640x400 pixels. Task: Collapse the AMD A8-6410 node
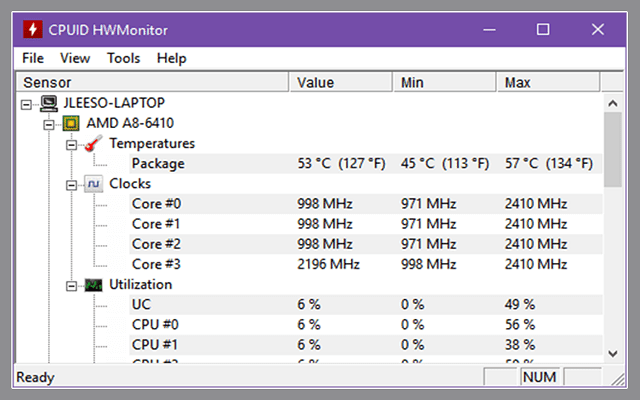tap(49, 125)
